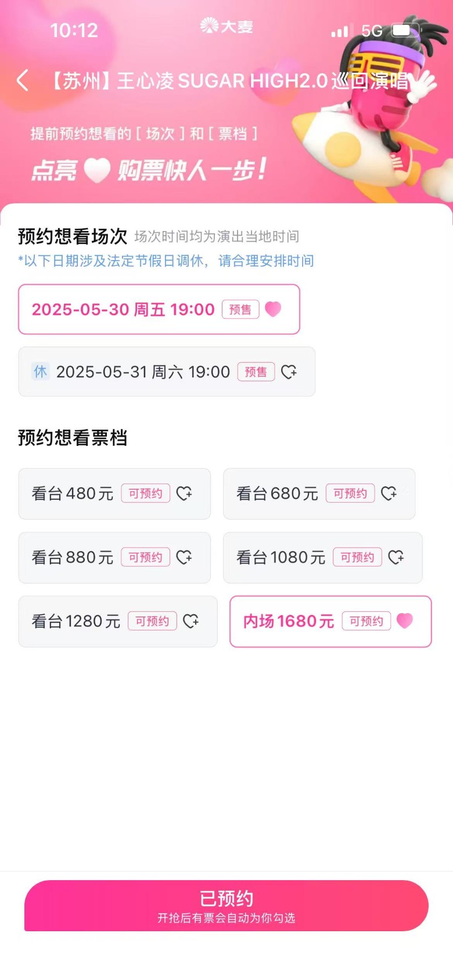Choose the 看台480元 ticket tier
The width and height of the screenshot is (453, 980).
(73, 493)
